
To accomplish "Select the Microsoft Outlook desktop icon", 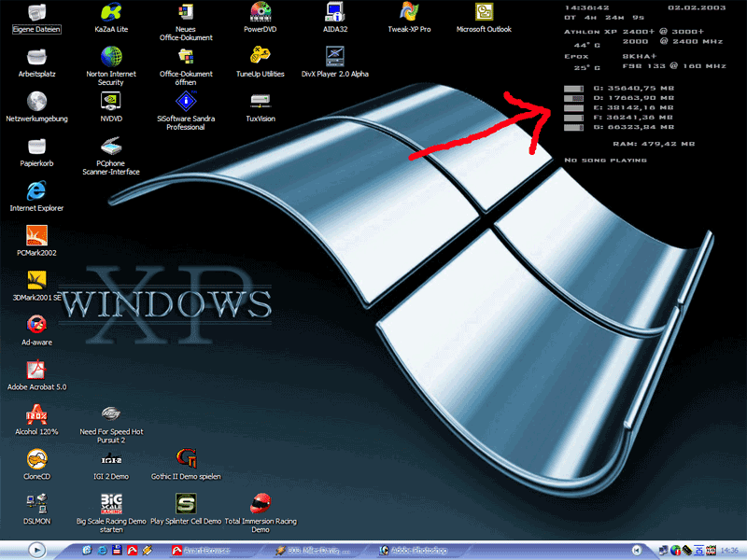I will tap(484, 18).
